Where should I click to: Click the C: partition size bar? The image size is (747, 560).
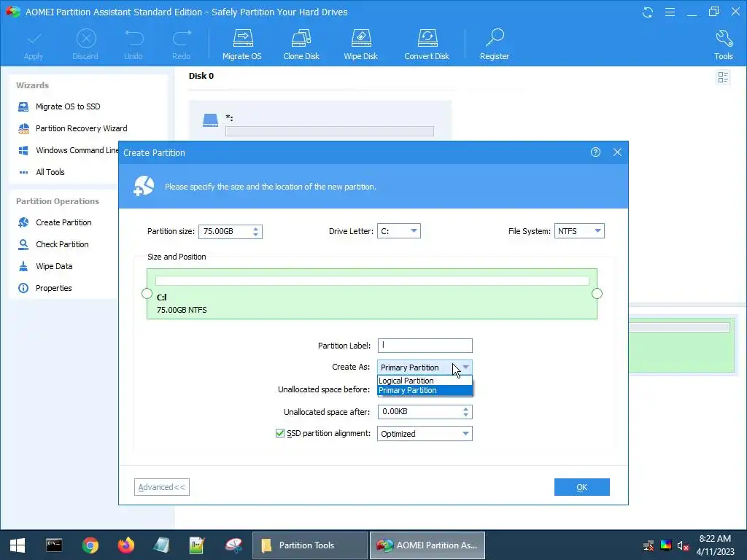372,281
